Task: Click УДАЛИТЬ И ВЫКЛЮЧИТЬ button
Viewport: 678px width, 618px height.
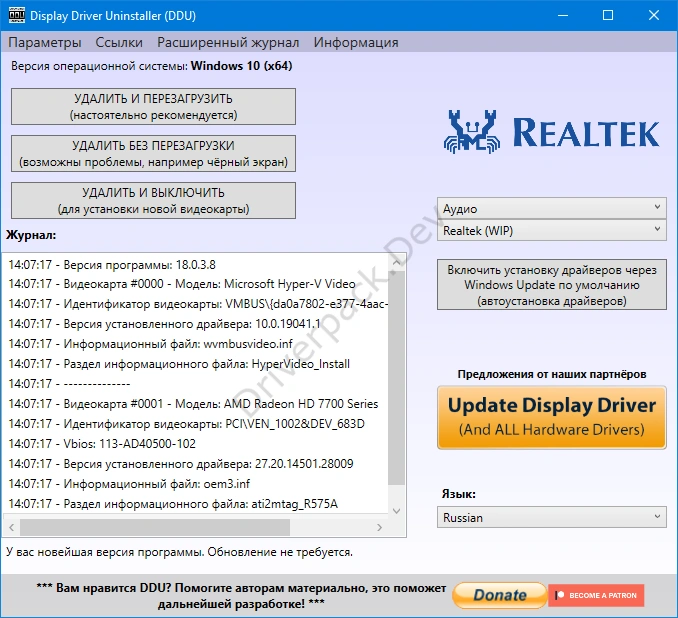Action: (x=154, y=200)
